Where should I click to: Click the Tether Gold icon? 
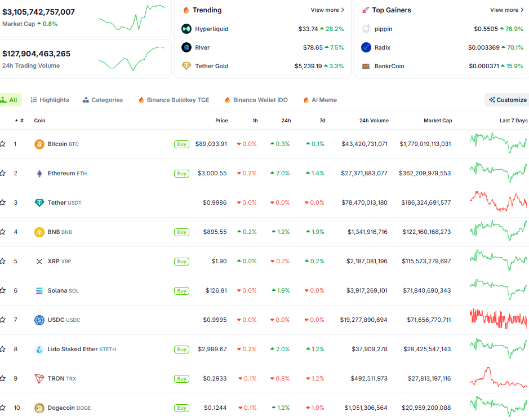click(185, 66)
